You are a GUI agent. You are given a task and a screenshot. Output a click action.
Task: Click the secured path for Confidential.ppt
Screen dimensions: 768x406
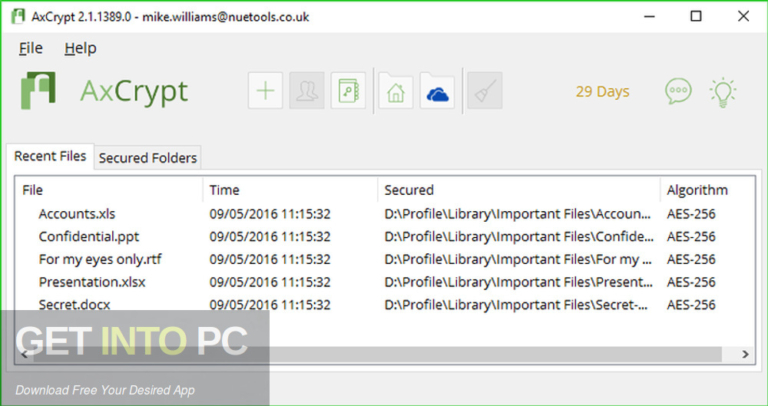[x=518, y=237]
